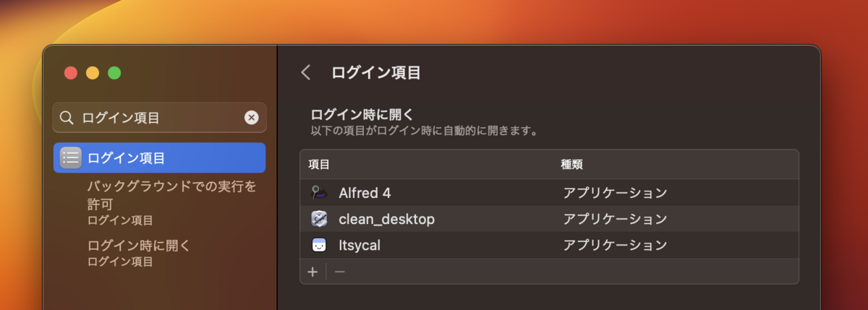This screenshot has width=868, height=310.
Task: Click the Itsycal calendar icon
Action: pyautogui.click(x=319, y=245)
